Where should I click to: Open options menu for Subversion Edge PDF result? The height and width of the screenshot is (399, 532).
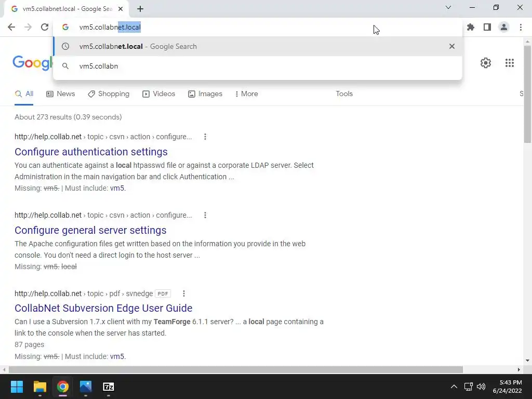pyautogui.click(x=183, y=294)
